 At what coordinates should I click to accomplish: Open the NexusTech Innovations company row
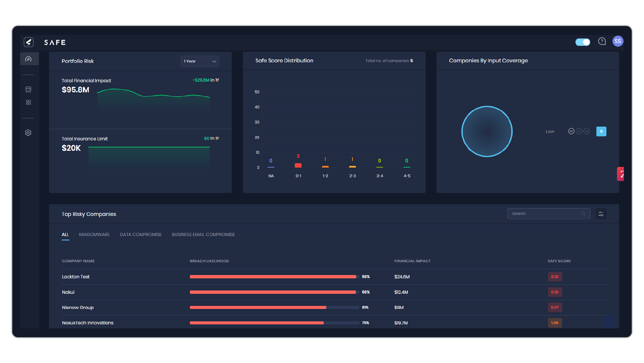(334, 323)
